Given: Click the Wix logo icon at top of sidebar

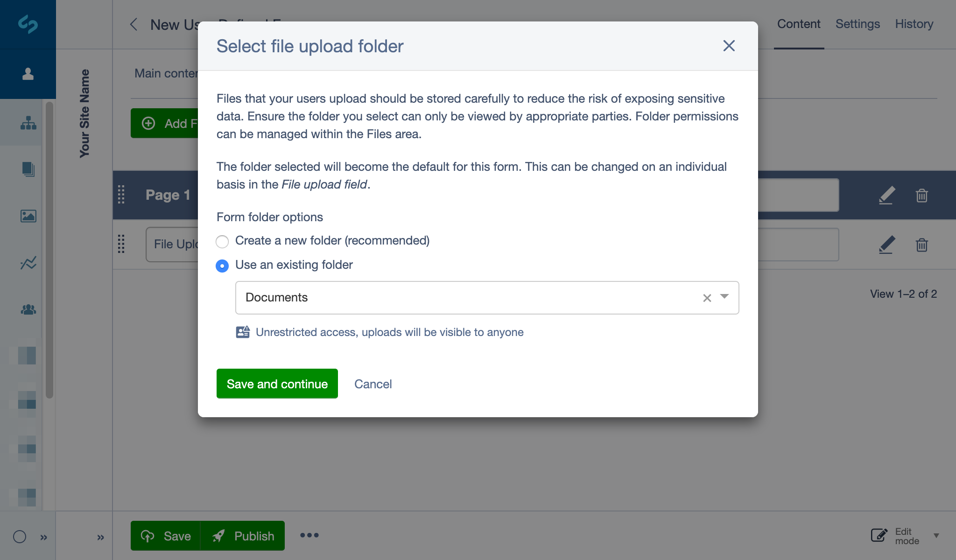Looking at the screenshot, I should (27, 24).
